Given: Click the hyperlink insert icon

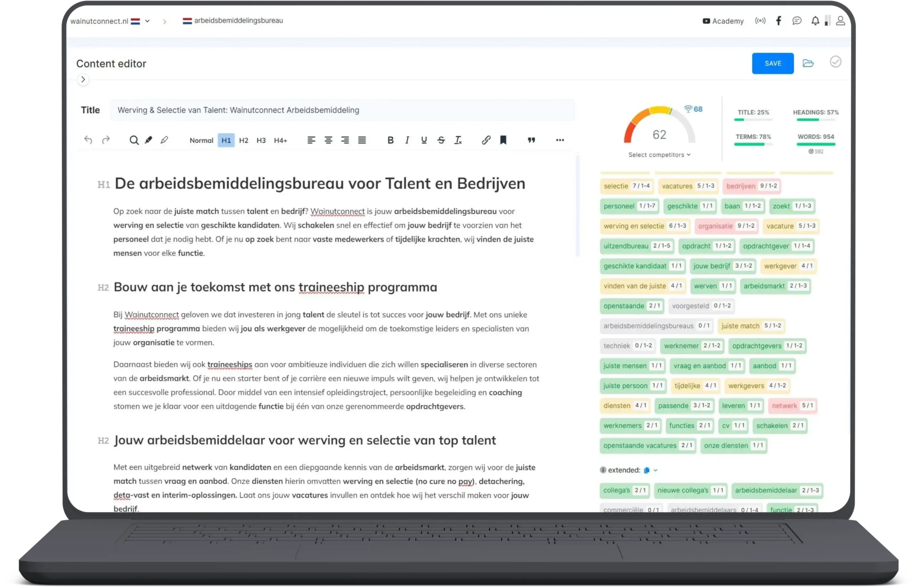Looking at the screenshot, I should pyautogui.click(x=486, y=140).
